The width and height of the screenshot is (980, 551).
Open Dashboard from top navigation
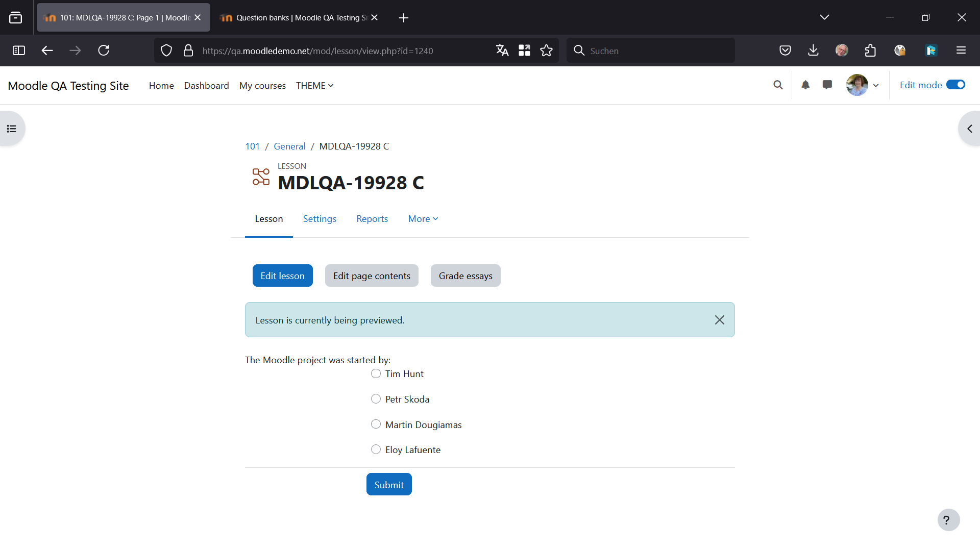coord(206,86)
